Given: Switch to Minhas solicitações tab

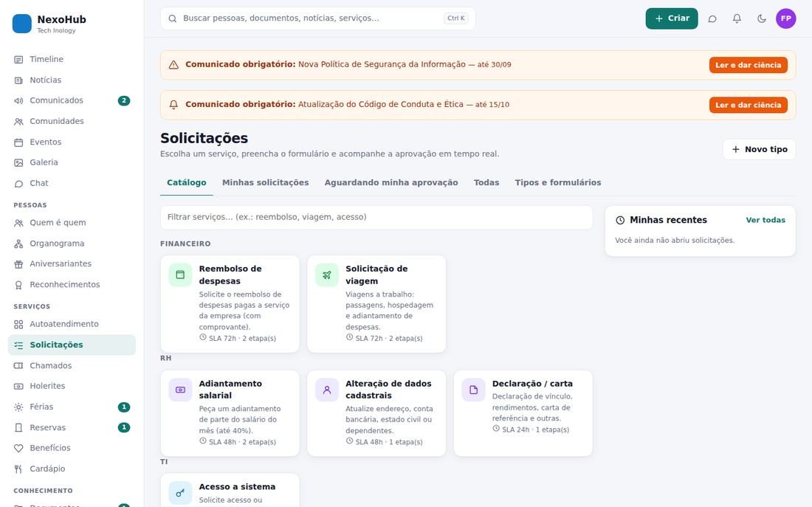Looking at the screenshot, I should pos(265,182).
